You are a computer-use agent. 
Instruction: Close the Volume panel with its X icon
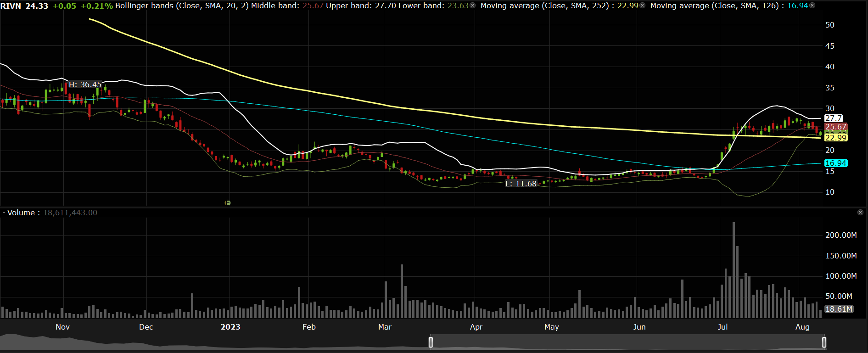click(861, 213)
